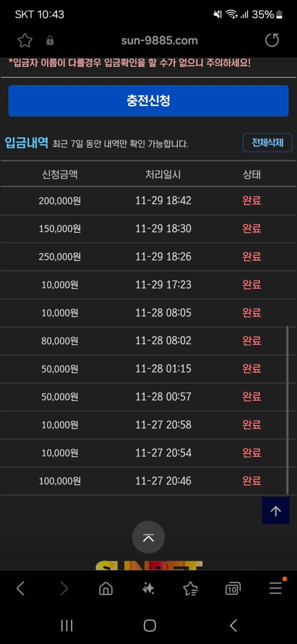This screenshot has width=297, height=644.
Task: Tap 완료 status of 11-29 18:30 entry
Action: point(251,228)
